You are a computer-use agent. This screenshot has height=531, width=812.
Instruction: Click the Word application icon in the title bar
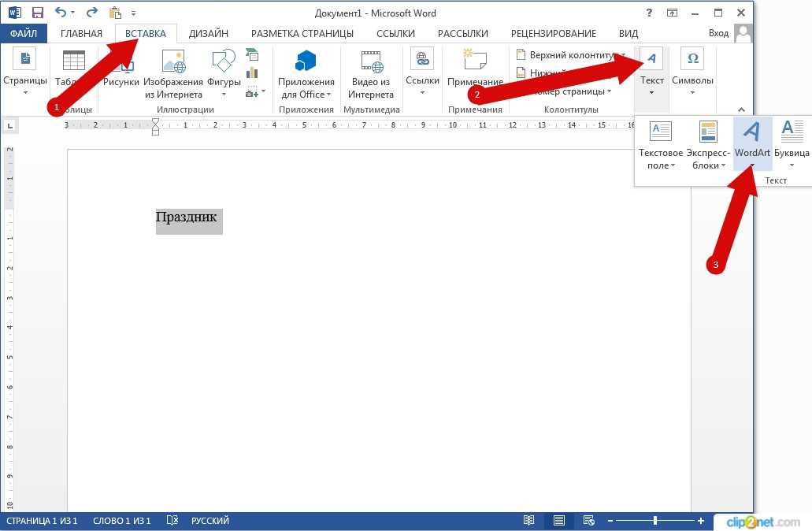[x=14, y=13]
